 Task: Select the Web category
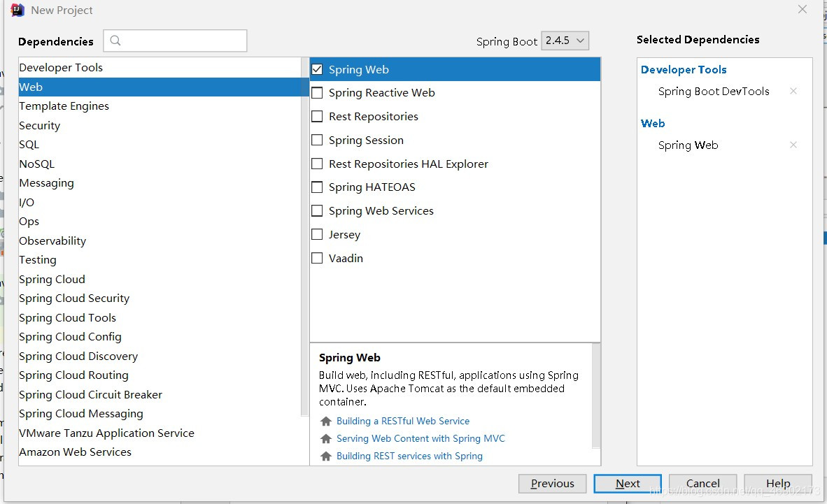(x=160, y=87)
